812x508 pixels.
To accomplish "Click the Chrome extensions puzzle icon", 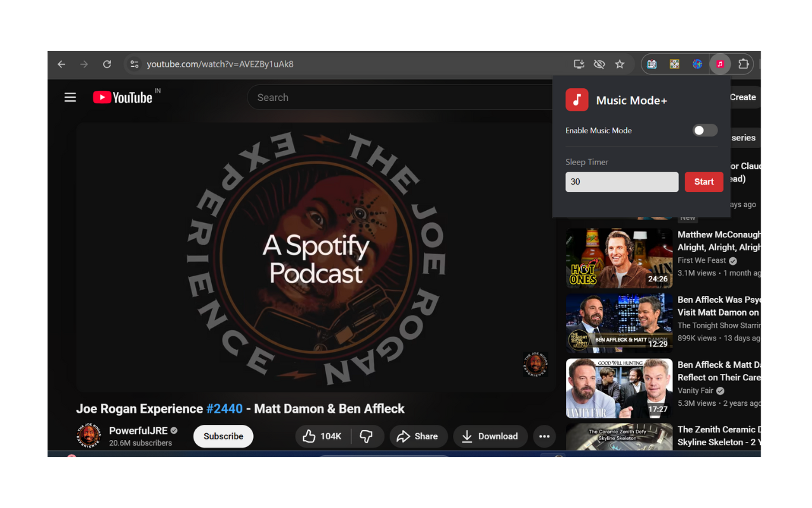I will [x=742, y=64].
